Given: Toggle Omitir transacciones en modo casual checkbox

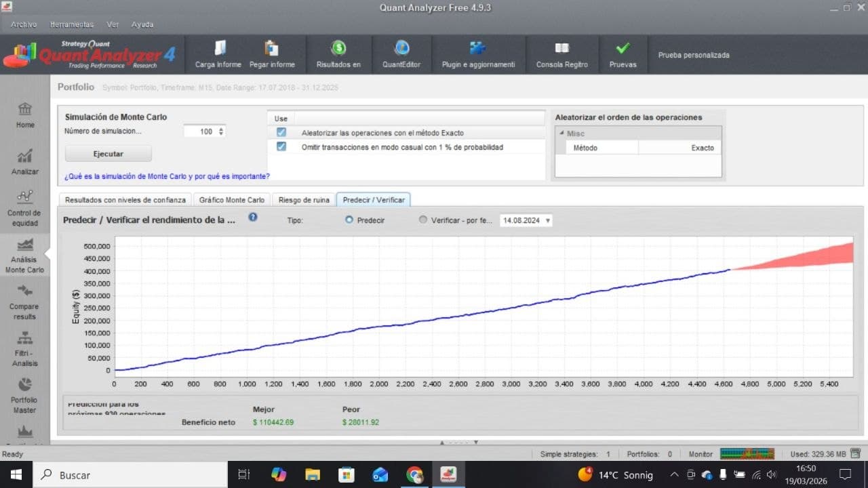Looking at the screenshot, I should click(x=281, y=146).
